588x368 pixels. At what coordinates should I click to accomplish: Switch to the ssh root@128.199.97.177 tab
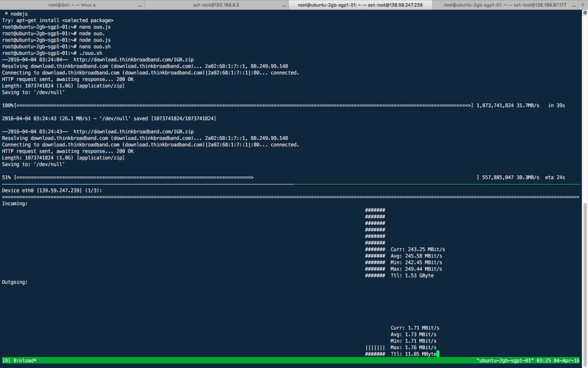[505, 5]
